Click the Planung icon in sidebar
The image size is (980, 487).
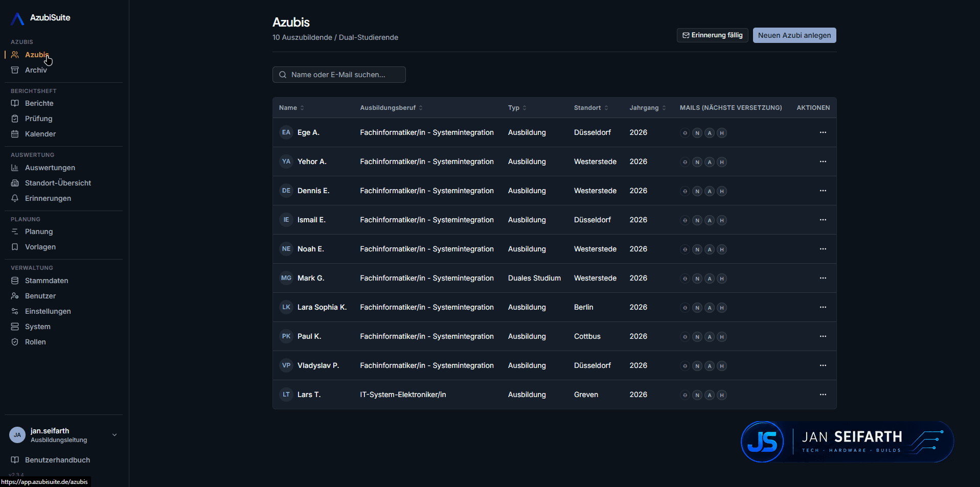pos(15,231)
